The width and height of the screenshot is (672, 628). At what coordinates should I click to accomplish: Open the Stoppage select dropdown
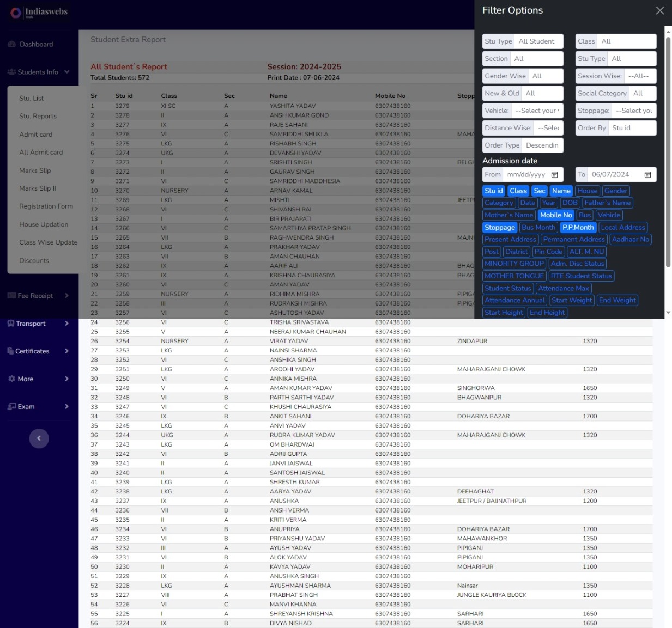(634, 111)
